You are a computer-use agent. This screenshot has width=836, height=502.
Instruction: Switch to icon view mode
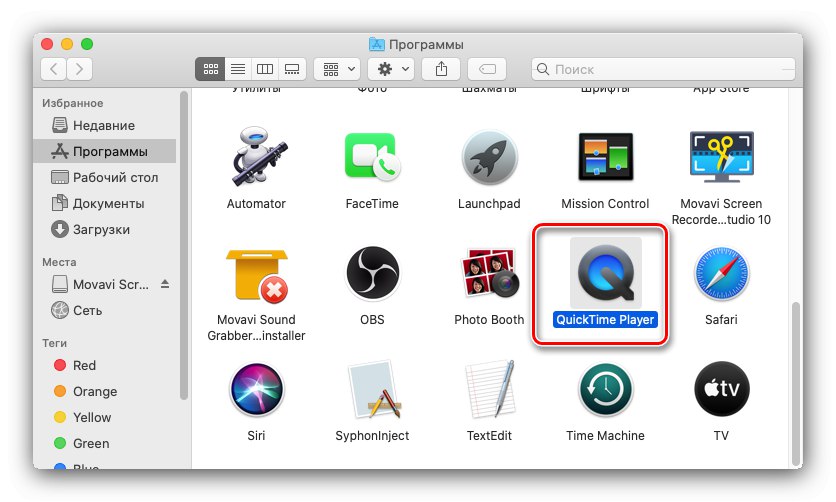[210, 69]
